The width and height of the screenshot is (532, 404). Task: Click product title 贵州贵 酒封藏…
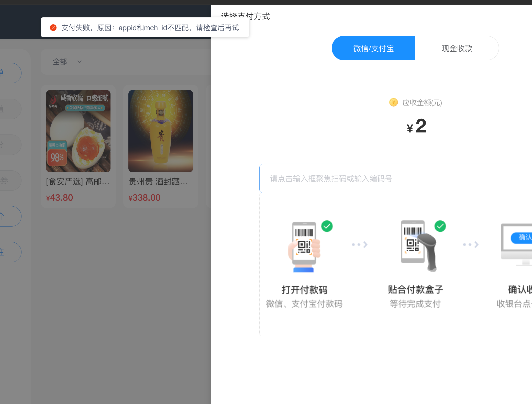click(158, 182)
